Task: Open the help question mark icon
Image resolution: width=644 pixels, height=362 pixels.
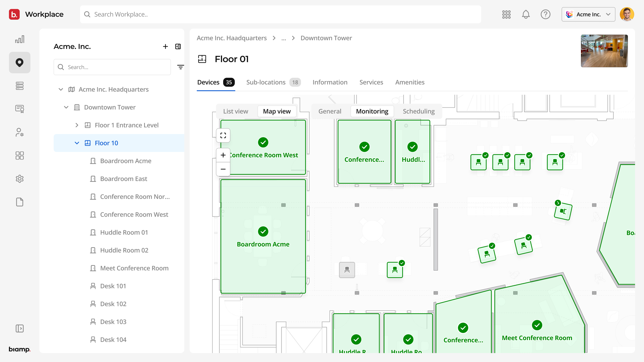Action: (x=545, y=14)
